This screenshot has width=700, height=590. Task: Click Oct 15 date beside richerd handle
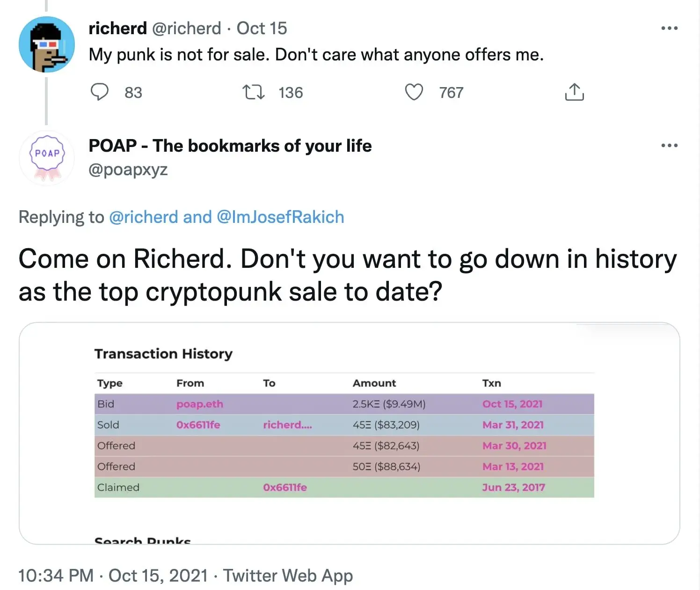[262, 28]
